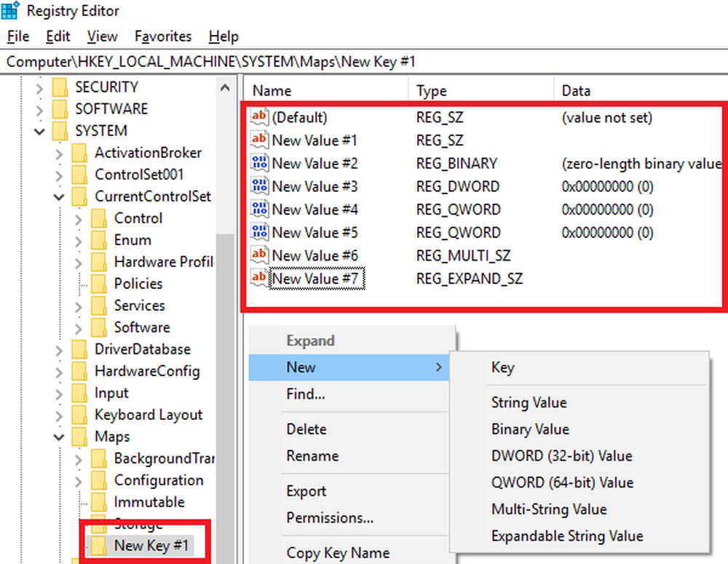The image size is (728, 564).
Task: Create a new QWORD (64-bit) Value
Action: 579,482
